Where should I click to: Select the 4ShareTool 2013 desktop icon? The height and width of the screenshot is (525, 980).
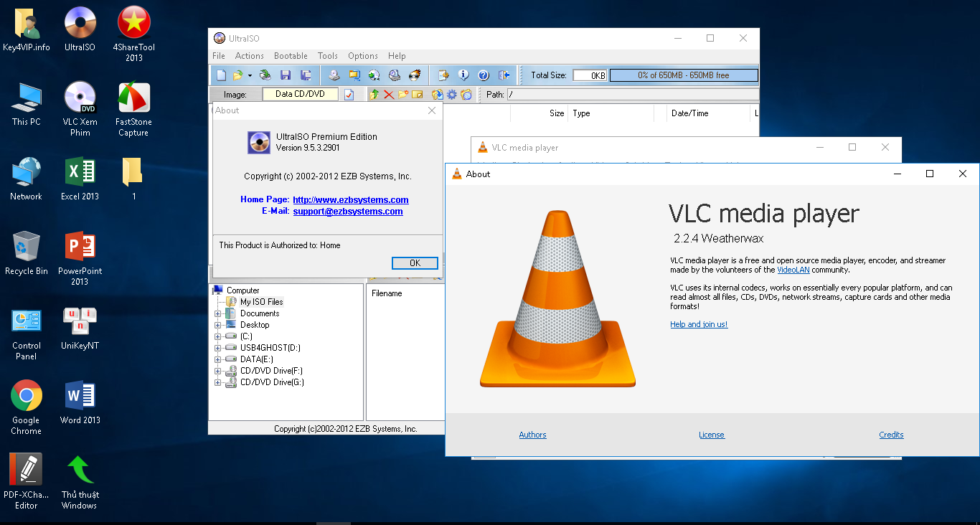134,34
